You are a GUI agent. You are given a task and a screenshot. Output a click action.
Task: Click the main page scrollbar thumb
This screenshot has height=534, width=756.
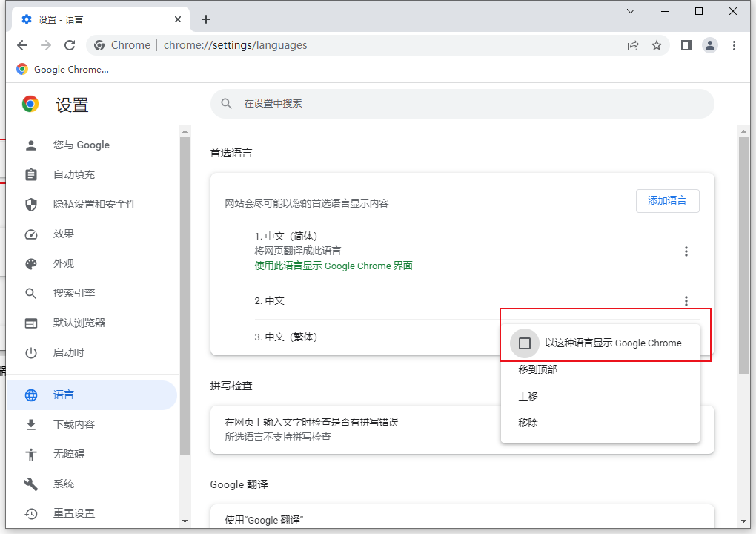pos(743,256)
